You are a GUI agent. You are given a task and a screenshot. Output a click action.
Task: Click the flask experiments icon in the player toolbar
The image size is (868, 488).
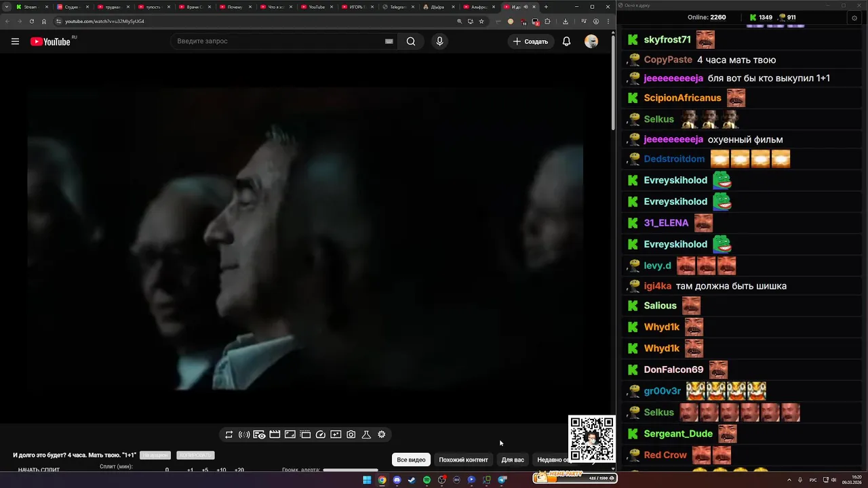pos(366,434)
